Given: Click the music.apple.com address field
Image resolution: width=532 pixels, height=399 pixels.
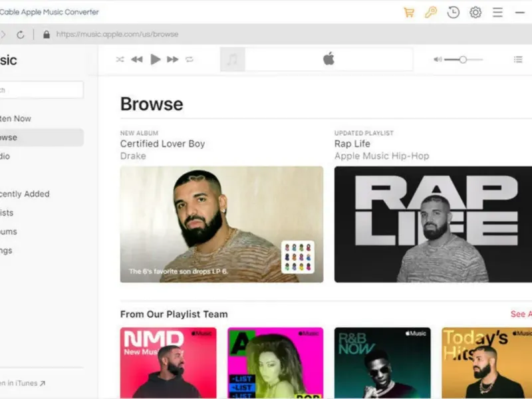Looking at the screenshot, I should click(x=117, y=35).
